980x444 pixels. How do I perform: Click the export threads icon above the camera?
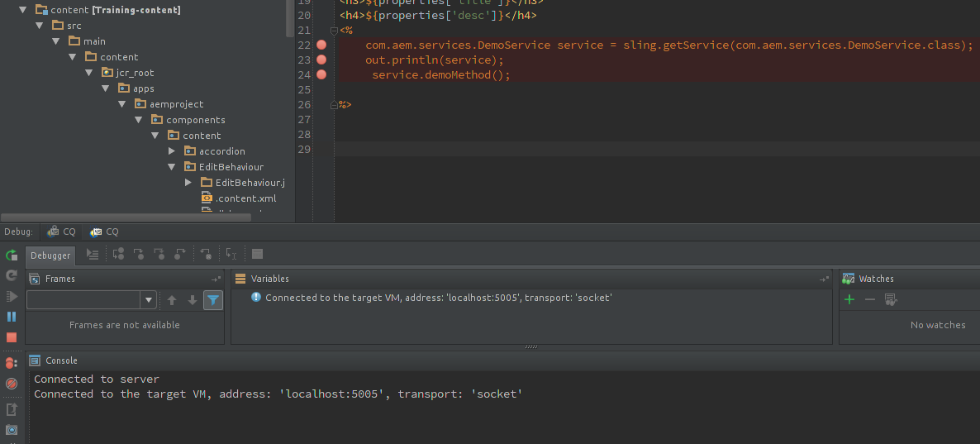click(12, 409)
